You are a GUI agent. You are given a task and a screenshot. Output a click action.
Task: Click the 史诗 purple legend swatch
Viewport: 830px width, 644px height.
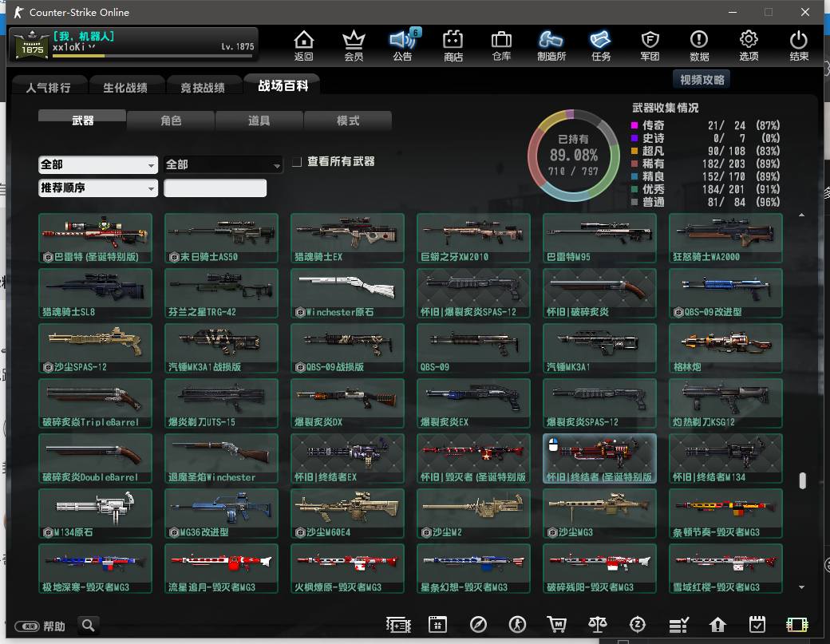(634, 138)
